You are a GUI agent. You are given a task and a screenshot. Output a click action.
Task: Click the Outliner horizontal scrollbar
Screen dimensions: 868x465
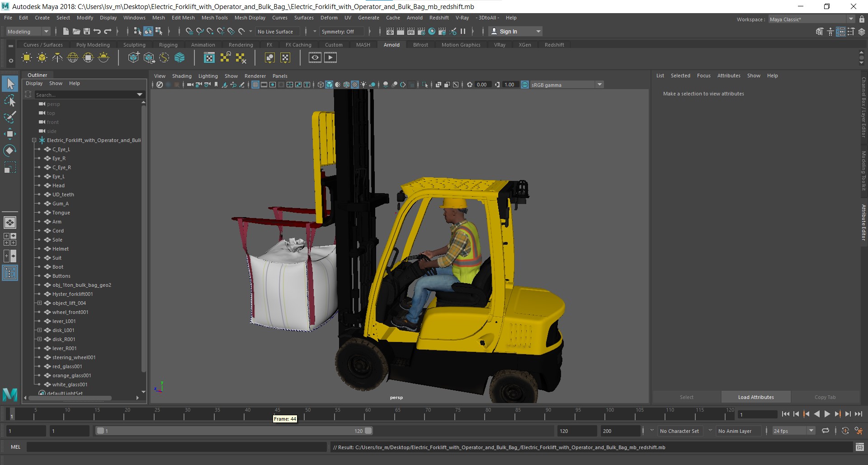click(70, 398)
